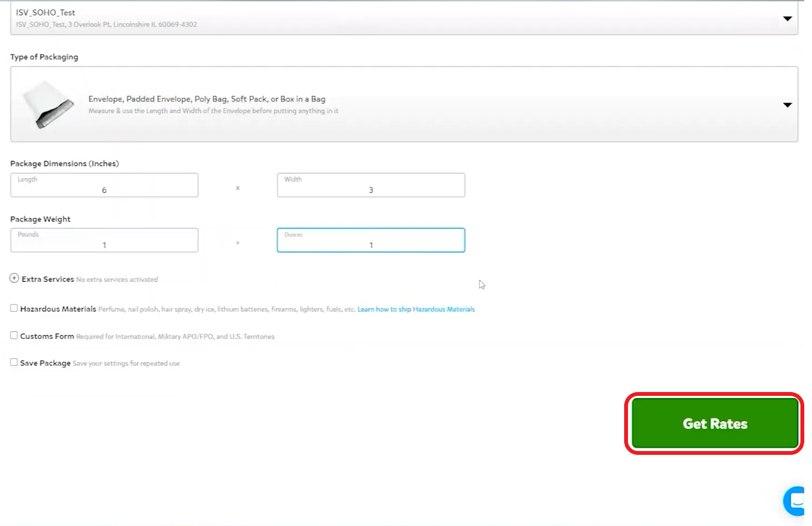Select the Envelope, Padded Envelope packaging option text

tap(207, 99)
